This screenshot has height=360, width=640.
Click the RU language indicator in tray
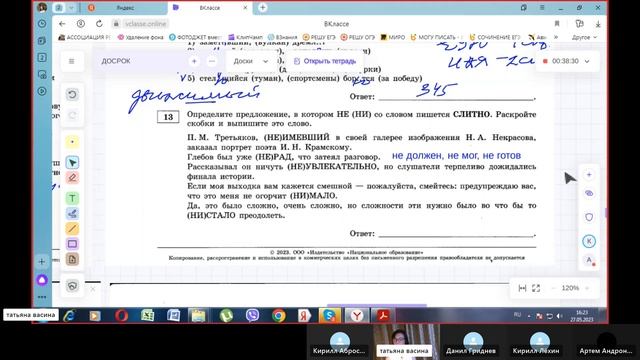(517, 315)
